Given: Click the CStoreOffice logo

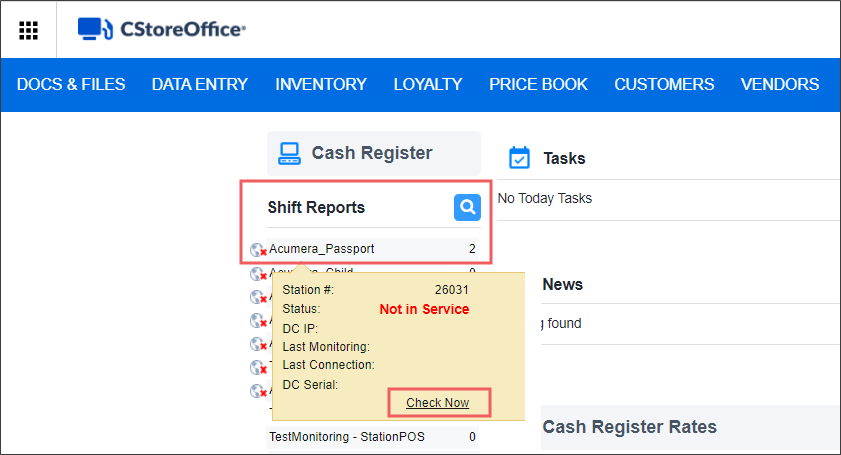Looking at the screenshot, I should pyautogui.click(x=162, y=30).
